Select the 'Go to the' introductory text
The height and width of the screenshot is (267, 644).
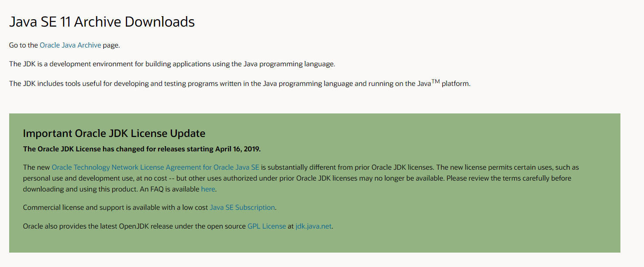point(23,45)
